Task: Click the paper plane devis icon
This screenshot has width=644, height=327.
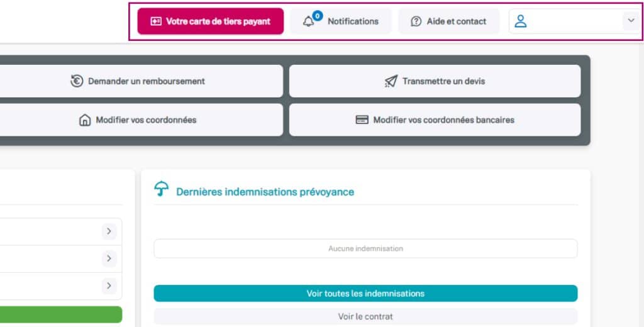Action: coord(391,81)
